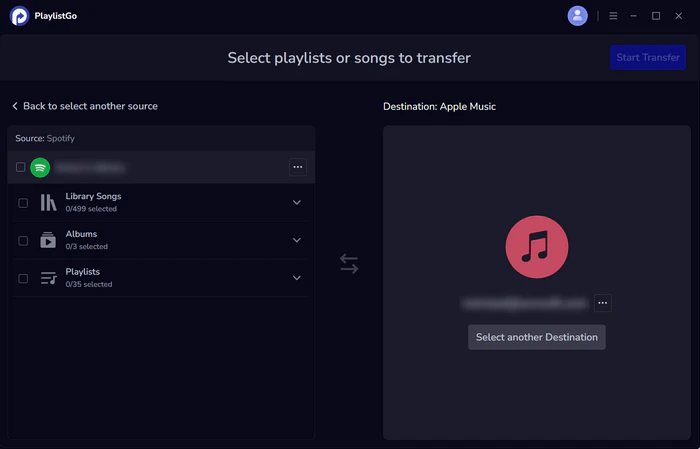Expand the Albums chevron

(x=296, y=240)
